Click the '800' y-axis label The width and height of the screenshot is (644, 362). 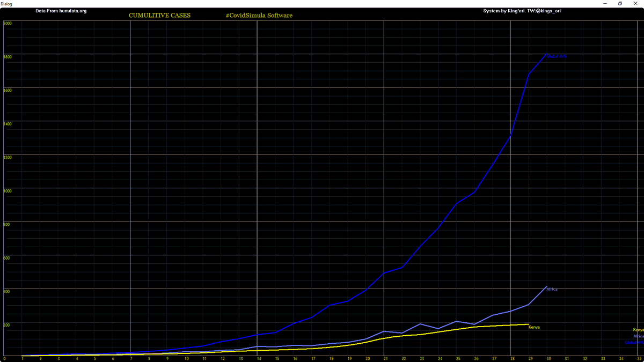[x=6, y=225]
